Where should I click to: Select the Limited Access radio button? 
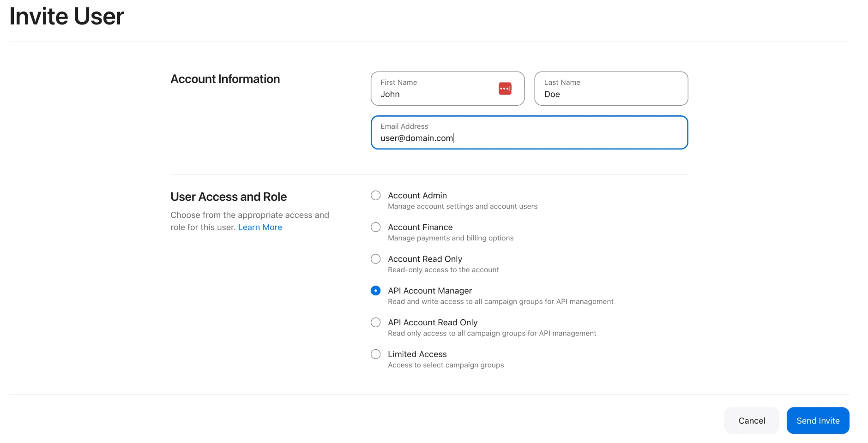point(376,354)
